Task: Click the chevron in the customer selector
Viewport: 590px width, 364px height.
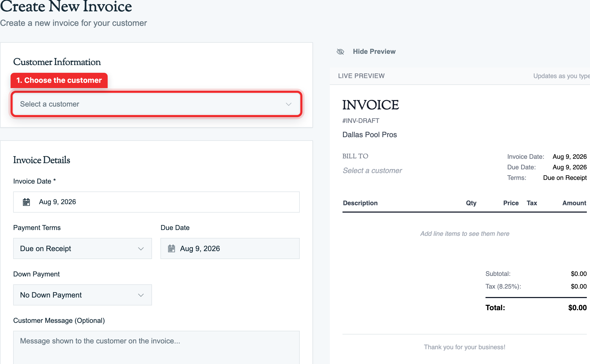Action: [x=288, y=104]
